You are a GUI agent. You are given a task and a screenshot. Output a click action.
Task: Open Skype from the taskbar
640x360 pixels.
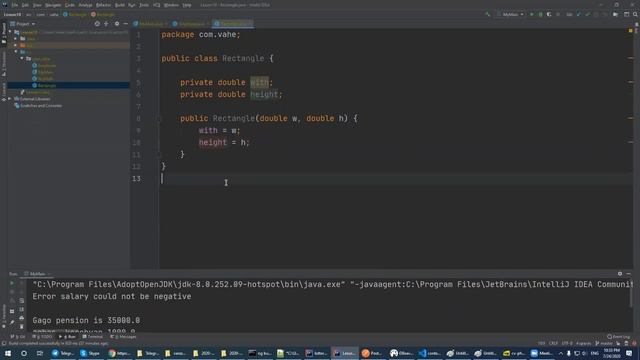[x=90, y=353]
